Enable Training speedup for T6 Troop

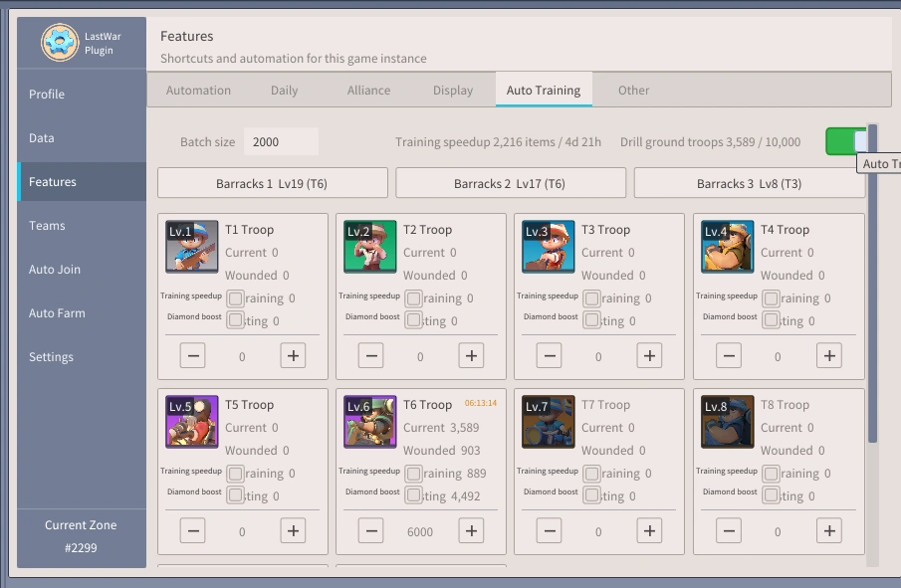point(413,474)
